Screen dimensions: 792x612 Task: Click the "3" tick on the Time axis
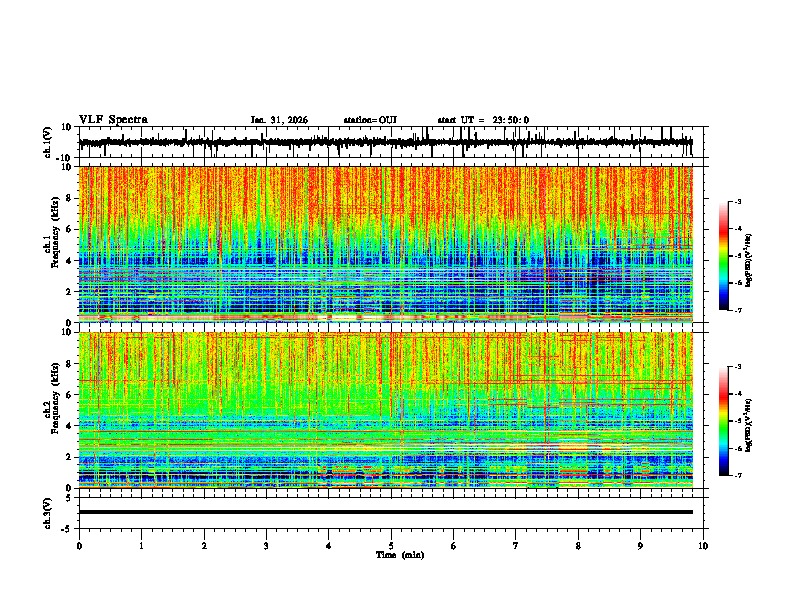click(x=266, y=546)
